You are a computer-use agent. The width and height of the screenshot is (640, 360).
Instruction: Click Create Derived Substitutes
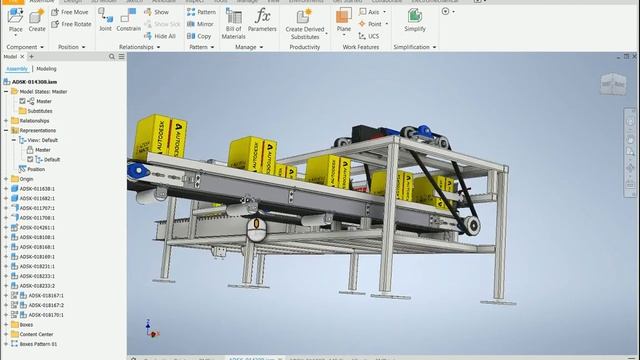tap(305, 24)
